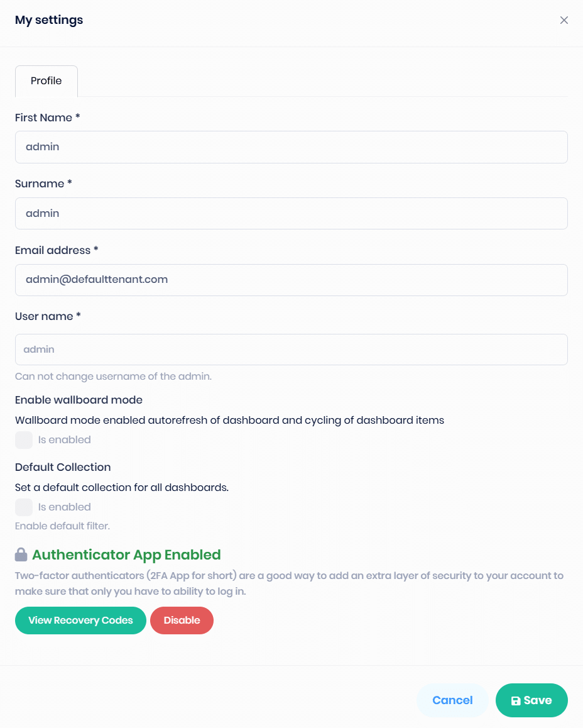The width and height of the screenshot is (583, 728).
Task: Click the "Authenticator App Enabled" heading
Action: (126, 555)
